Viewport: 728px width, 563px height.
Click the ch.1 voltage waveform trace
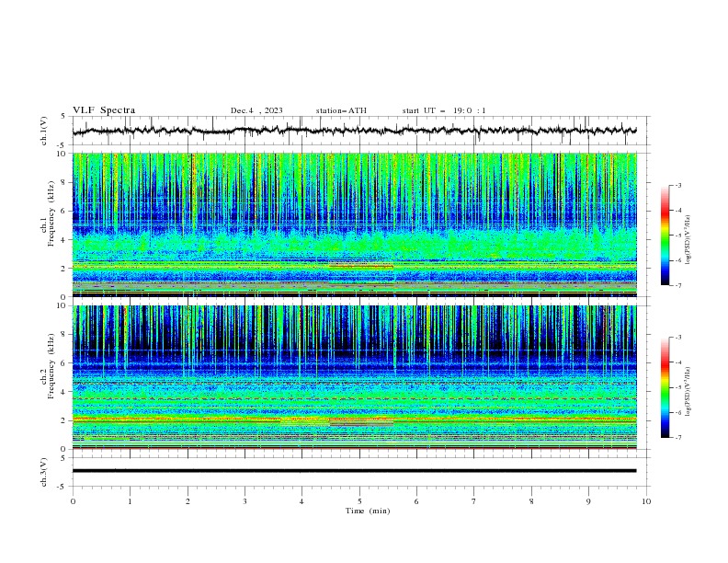coord(354,131)
